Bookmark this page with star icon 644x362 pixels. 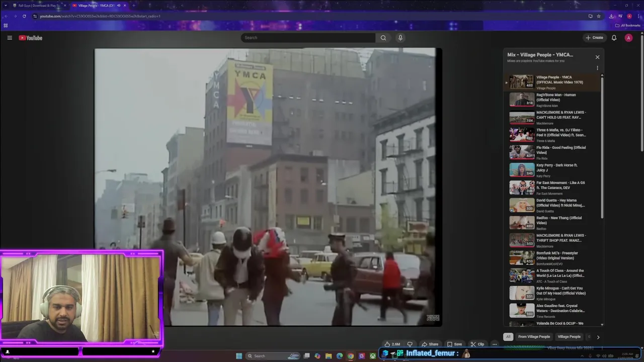tap(599, 16)
